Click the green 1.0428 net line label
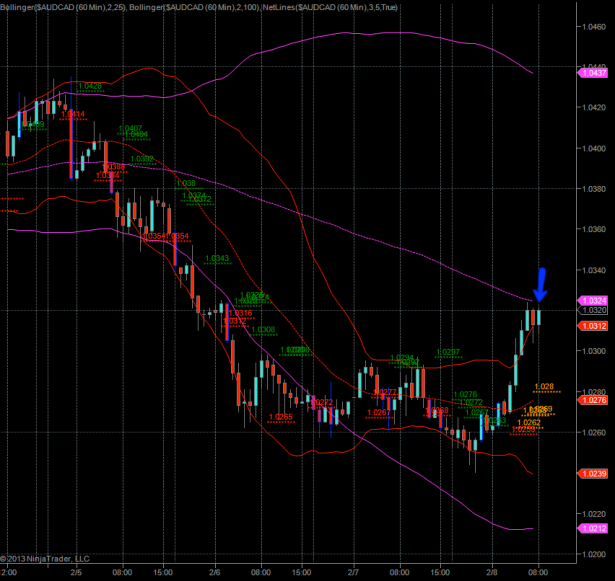This screenshot has height=581, width=615. (x=89, y=87)
